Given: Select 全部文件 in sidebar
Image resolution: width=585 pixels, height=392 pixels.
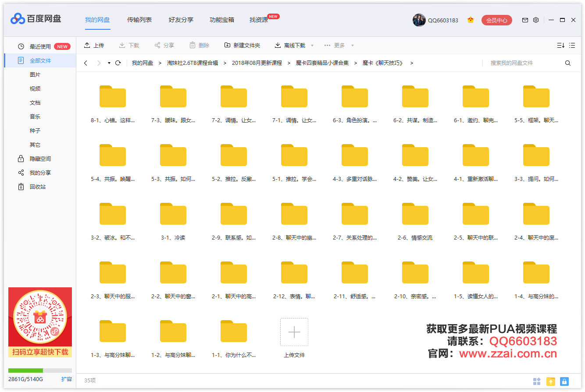Looking at the screenshot, I should tap(40, 60).
